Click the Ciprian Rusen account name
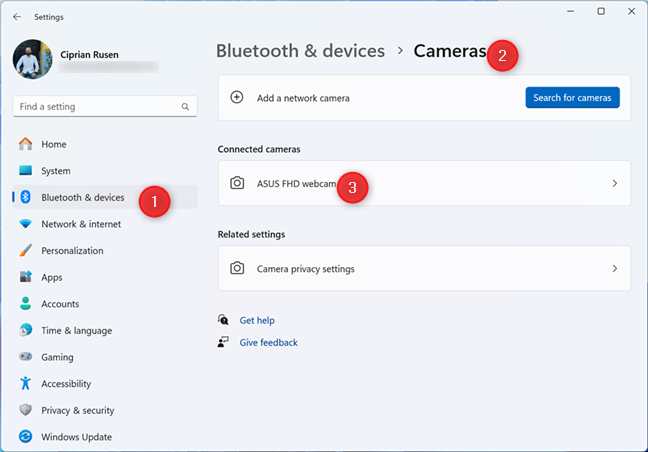The height and width of the screenshot is (452, 648). 89,55
